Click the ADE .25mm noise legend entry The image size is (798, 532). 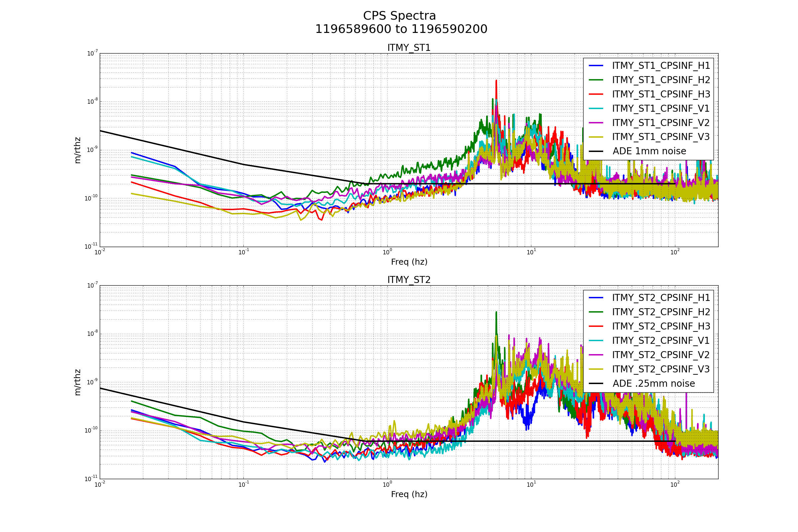coord(653,383)
